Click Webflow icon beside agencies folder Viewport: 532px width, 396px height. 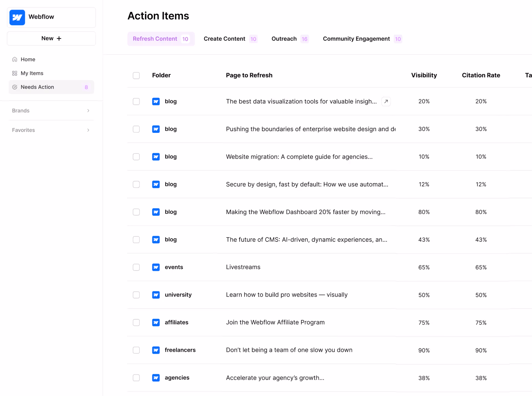(156, 378)
